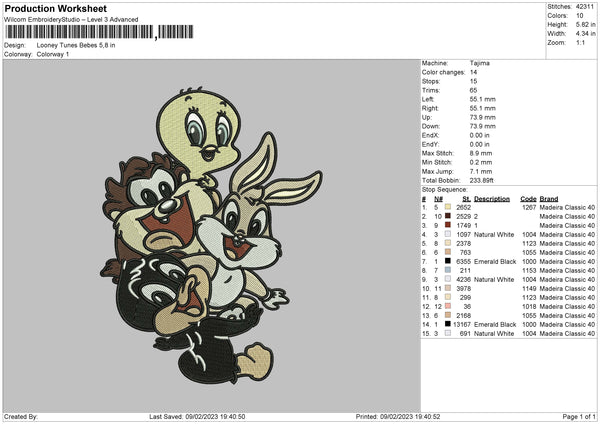Click the barcode under the worksheet header

99,32
